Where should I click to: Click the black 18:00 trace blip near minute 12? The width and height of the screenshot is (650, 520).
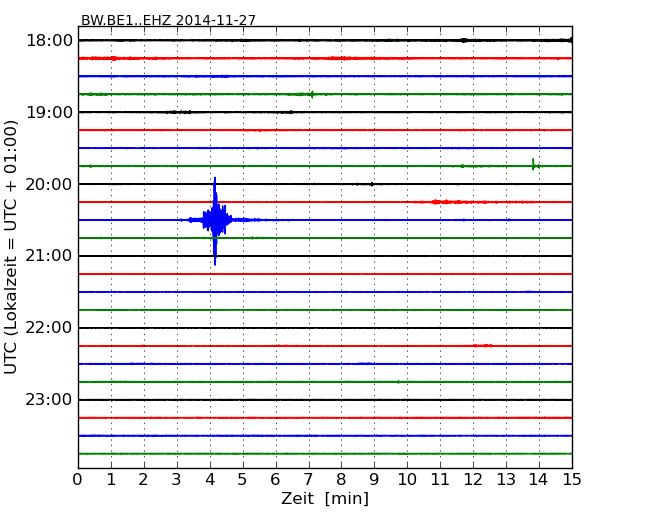(x=464, y=40)
